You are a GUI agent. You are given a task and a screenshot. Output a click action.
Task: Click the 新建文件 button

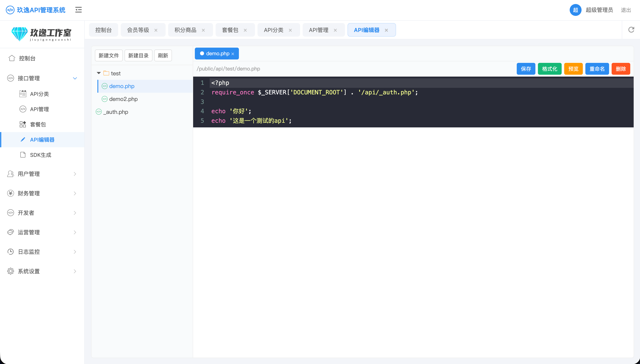point(109,55)
